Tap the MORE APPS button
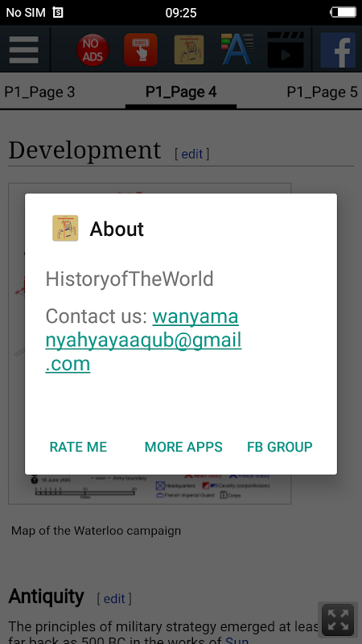 (183, 447)
